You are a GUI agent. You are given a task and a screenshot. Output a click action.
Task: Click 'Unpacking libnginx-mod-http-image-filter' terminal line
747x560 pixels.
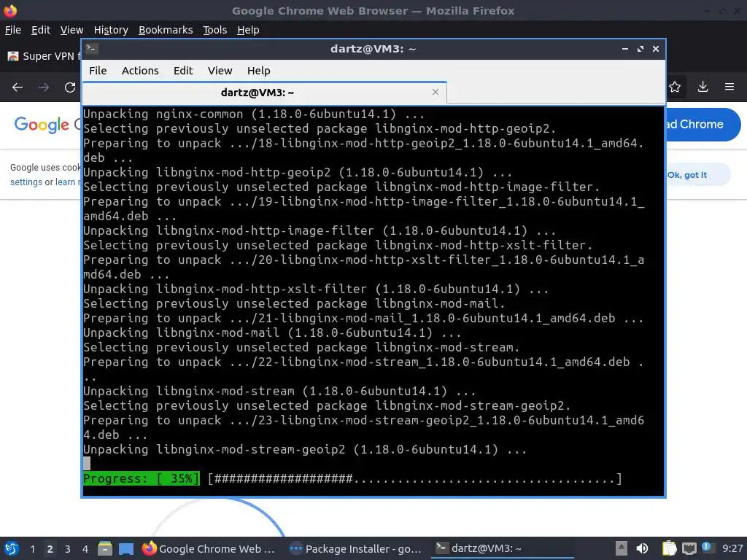click(x=320, y=231)
